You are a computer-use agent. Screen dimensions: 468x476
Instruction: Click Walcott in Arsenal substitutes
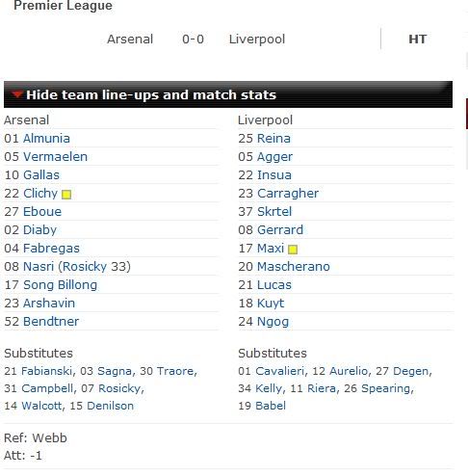41,406
